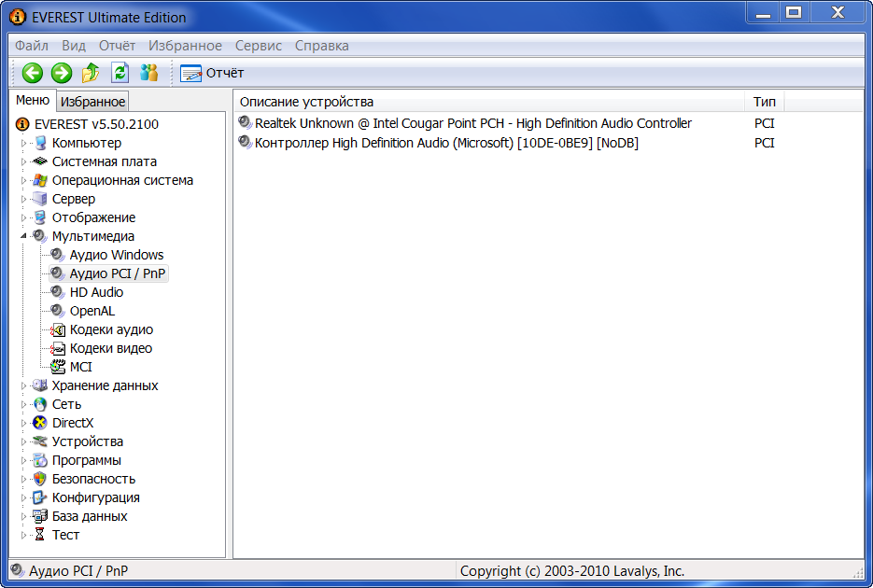Click the Конфигурация icon
The height and width of the screenshot is (588, 873).
point(40,497)
